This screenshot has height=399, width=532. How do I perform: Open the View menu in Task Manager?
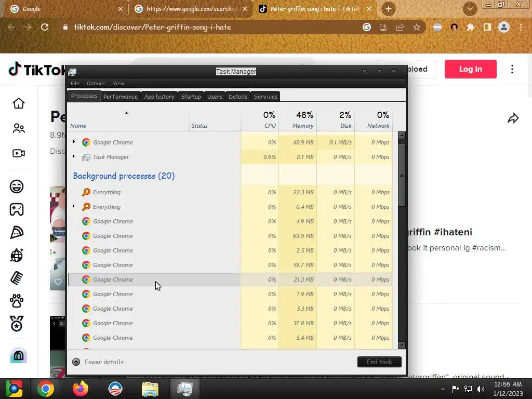[118, 84]
